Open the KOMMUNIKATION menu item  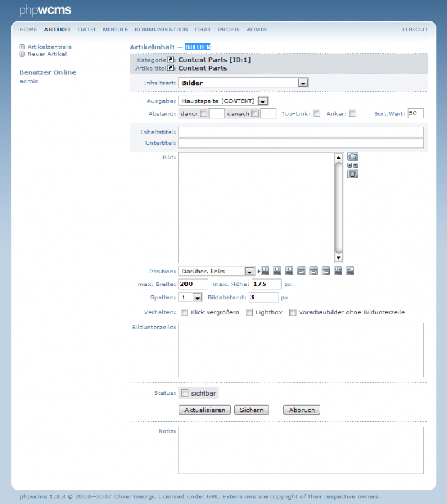(x=161, y=30)
